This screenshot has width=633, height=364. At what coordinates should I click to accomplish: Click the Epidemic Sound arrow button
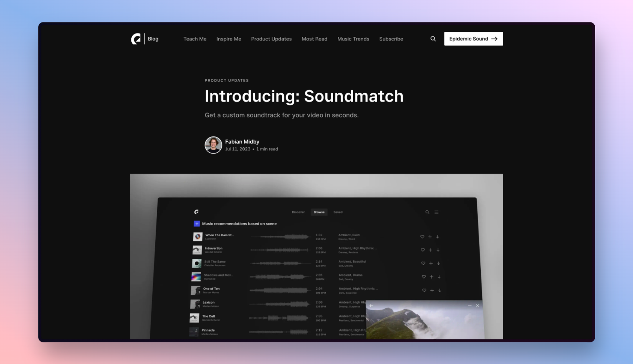473,39
